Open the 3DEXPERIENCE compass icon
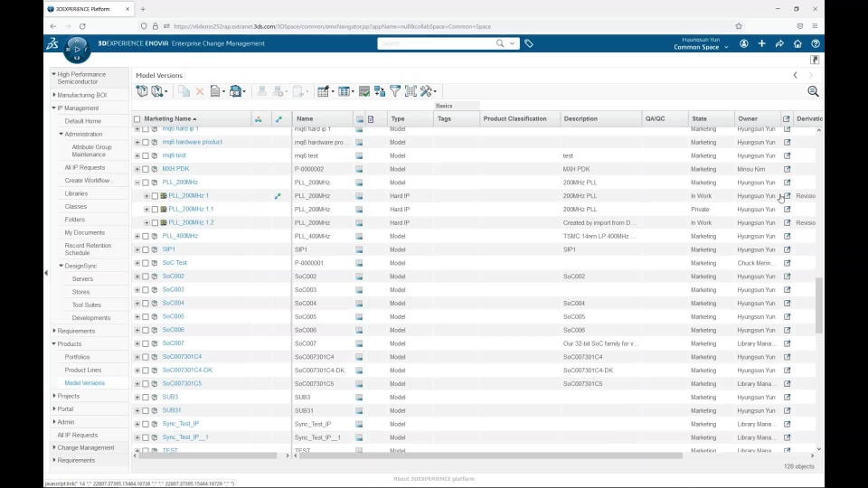Screen dimensions: 868x488 (x=76, y=49)
